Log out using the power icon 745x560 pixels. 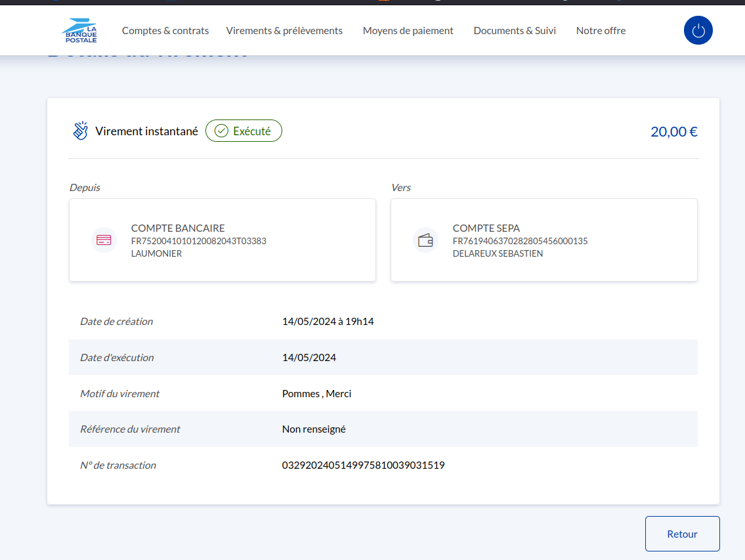[698, 30]
